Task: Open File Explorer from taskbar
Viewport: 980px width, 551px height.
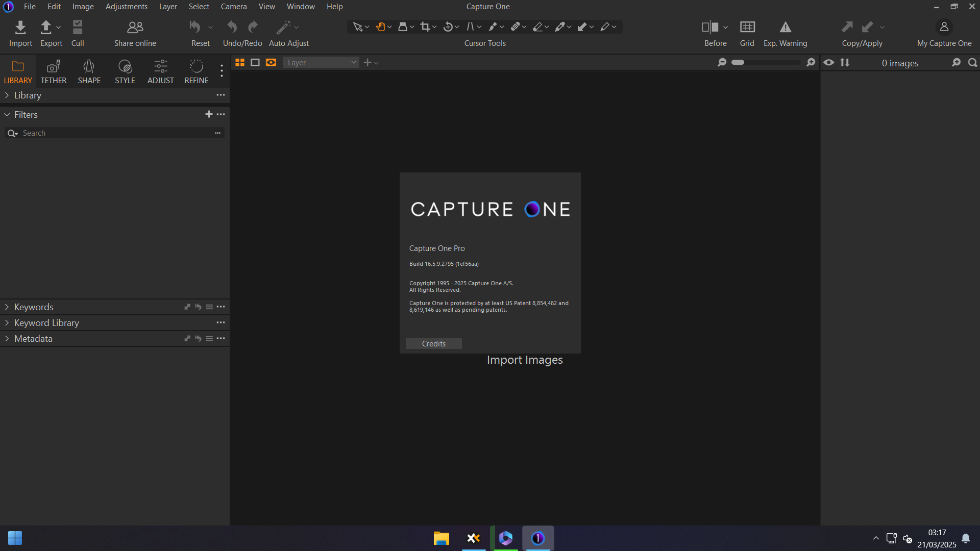Action: (441, 538)
